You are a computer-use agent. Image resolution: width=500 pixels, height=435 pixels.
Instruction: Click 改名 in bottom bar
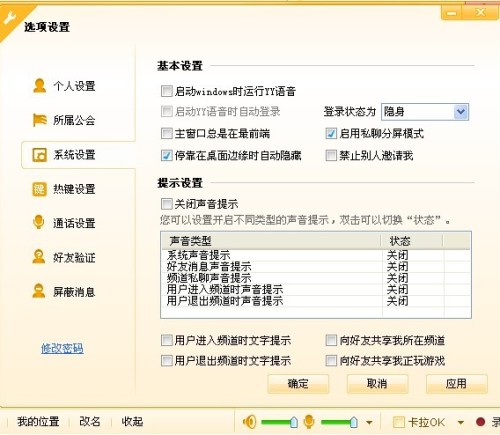tap(90, 422)
